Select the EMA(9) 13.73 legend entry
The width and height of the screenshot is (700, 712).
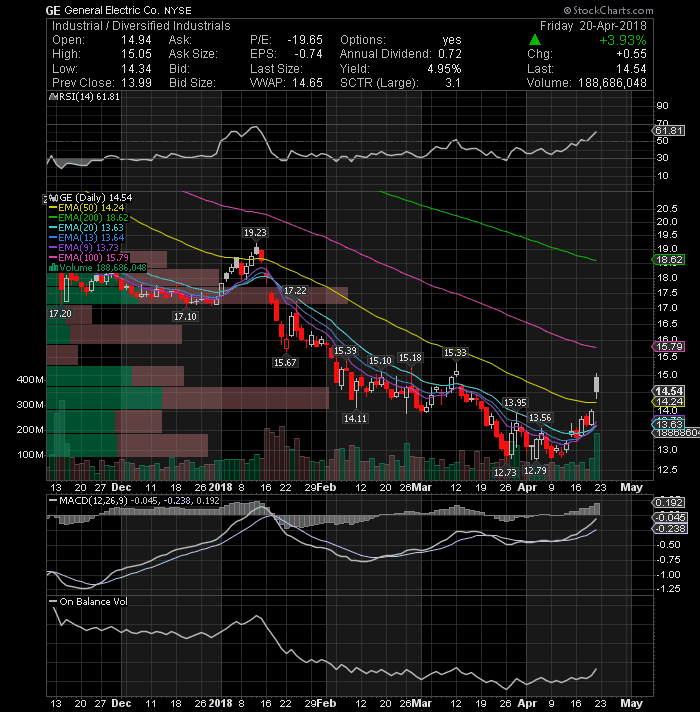pyautogui.click(x=84, y=248)
